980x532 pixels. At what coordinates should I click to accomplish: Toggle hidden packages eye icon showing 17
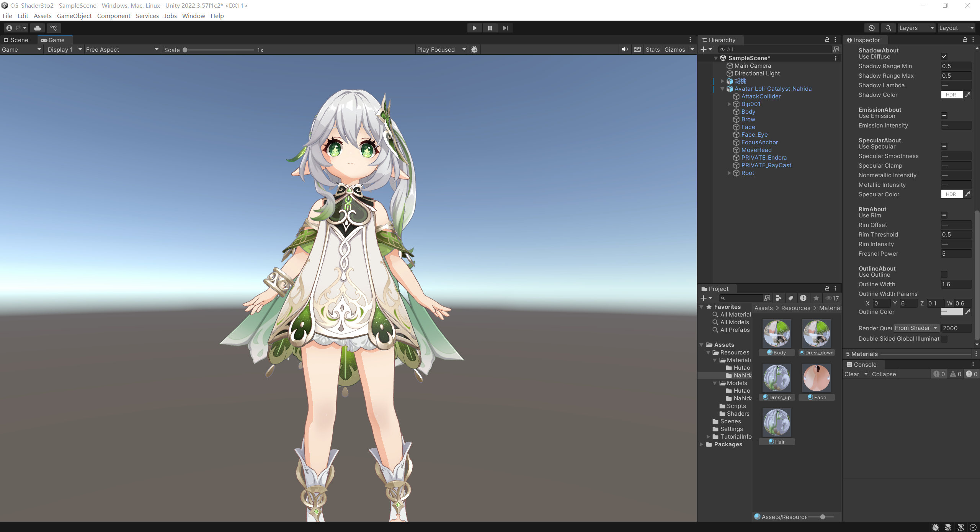[x=832, y=298]
